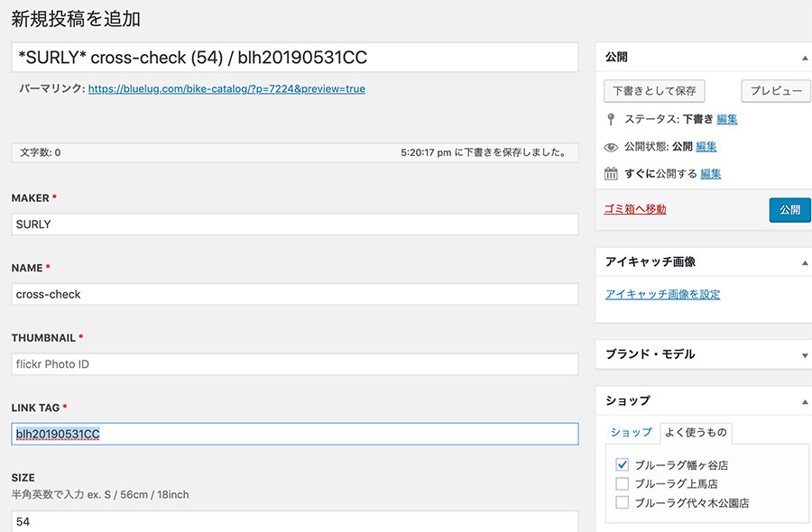
Task: Switch to the ショップ tab
Action: pyautogui.click(x=631, y=433)
